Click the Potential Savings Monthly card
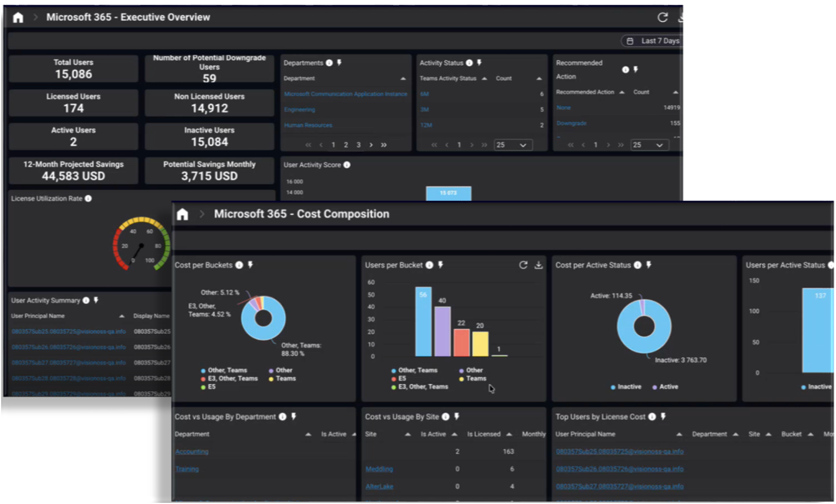The height and width of the screenshot is (504, 836). coord(209,171)
